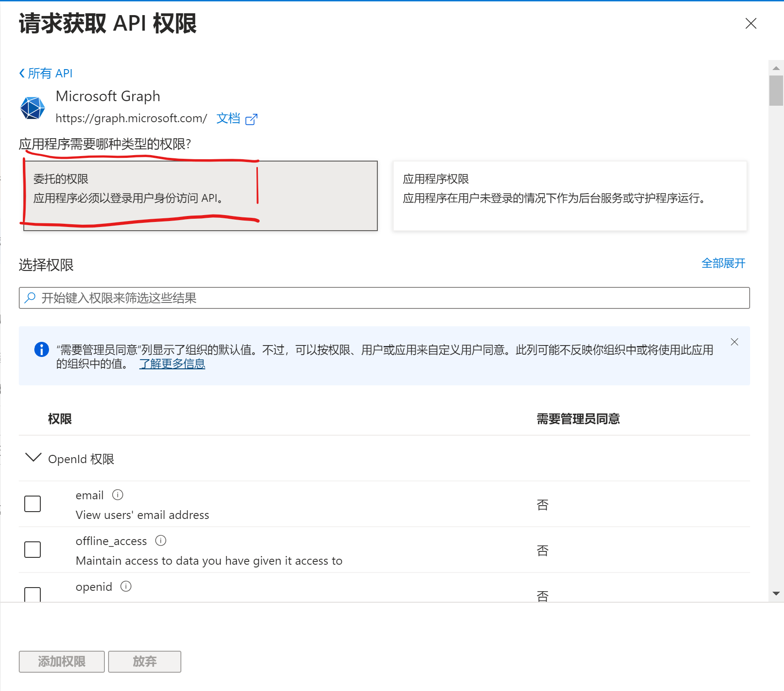Click the 权限 column header
Viewport: 784px width, 691px height.
tap(60, 419)
